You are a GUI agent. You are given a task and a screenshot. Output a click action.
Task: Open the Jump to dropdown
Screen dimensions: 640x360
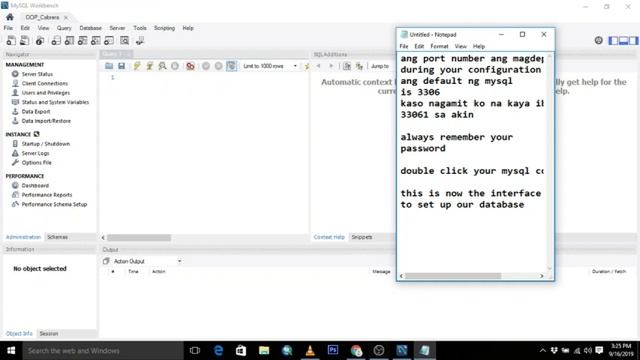click(x=380, y=66)
